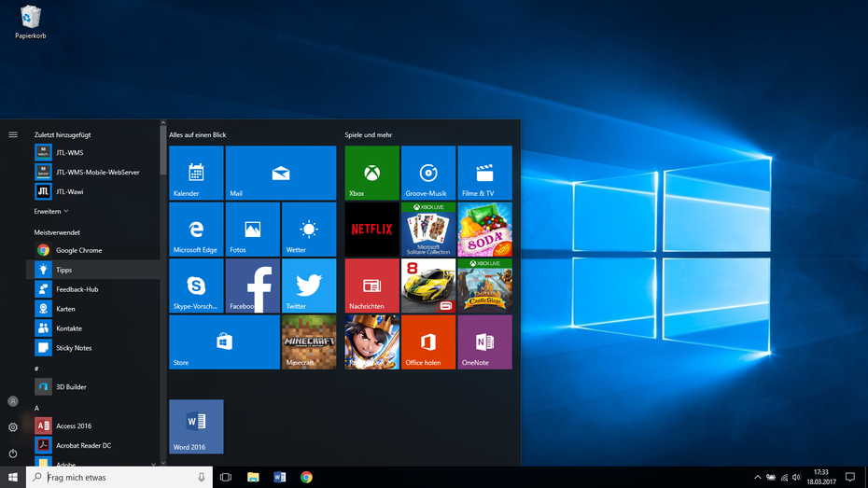The height and width of the screenshot is (488, 868).
Task: Open the Xbox tile
Action: [372, 173]
